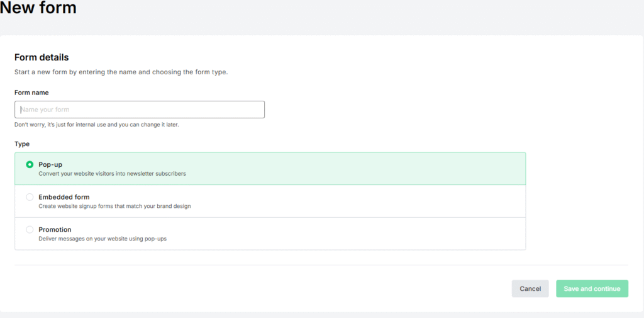Image resolution: width=644 pixels, height=318 pixels.
Task: Click the divider line above Cancel button
Action: click(x=321, y=265)
